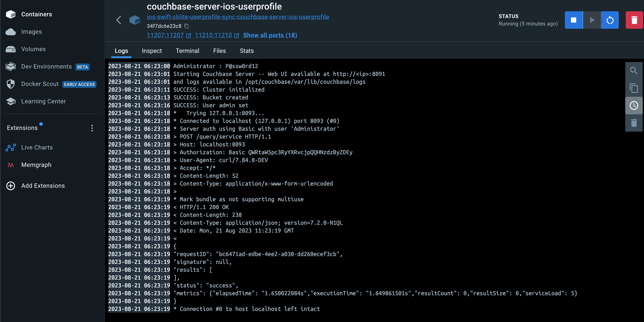The height and width of the screenshot is (322, 644).
Task: Click log line 'Starting Couchbase Server'
Action: tap(279, 74)
